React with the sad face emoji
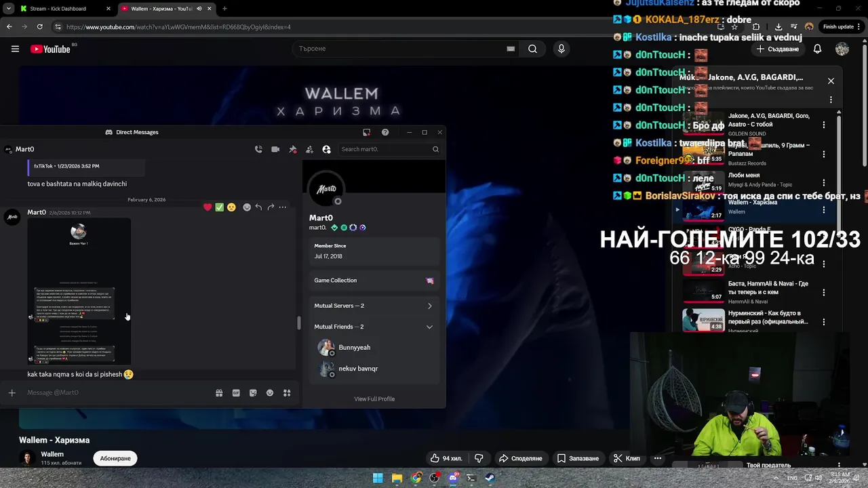Screen dimensions: 868x488 coord(231,207)
